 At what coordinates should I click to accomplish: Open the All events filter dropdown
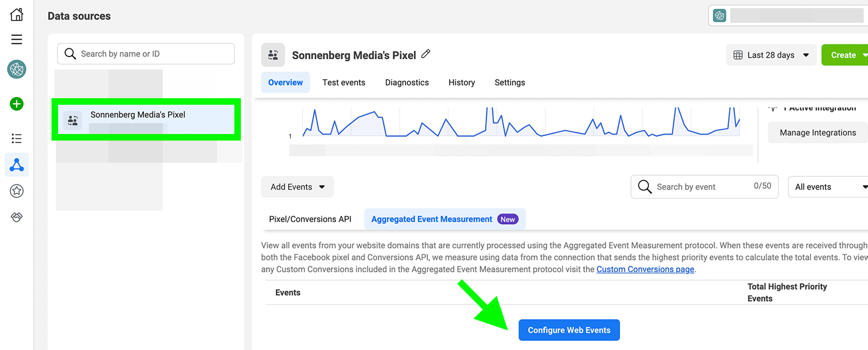[828, 187]
